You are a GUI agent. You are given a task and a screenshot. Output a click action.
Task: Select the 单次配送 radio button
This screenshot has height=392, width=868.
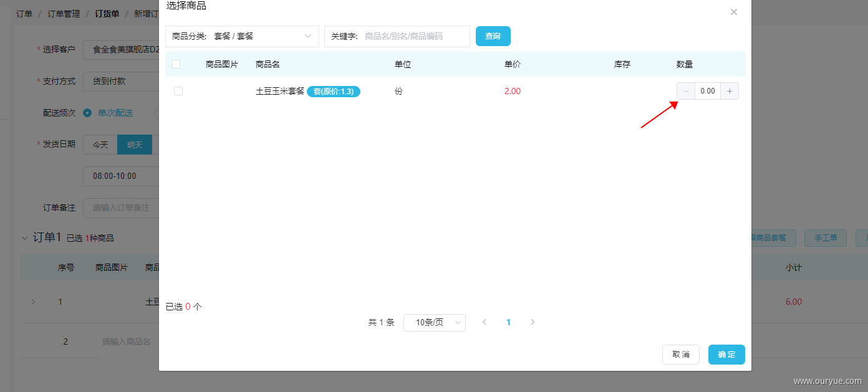(87, 113)
